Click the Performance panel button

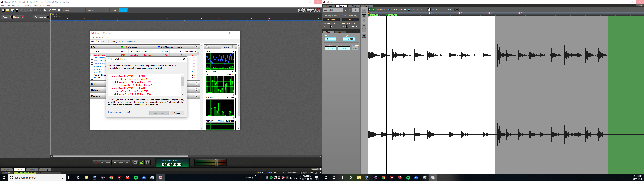[41, 17]
